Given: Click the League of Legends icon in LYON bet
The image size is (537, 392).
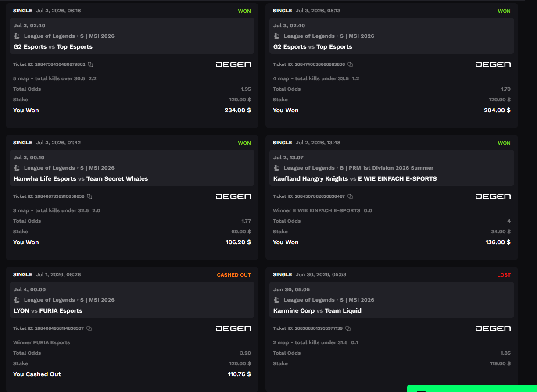Looking at the screenshot, I should (17, 300).
